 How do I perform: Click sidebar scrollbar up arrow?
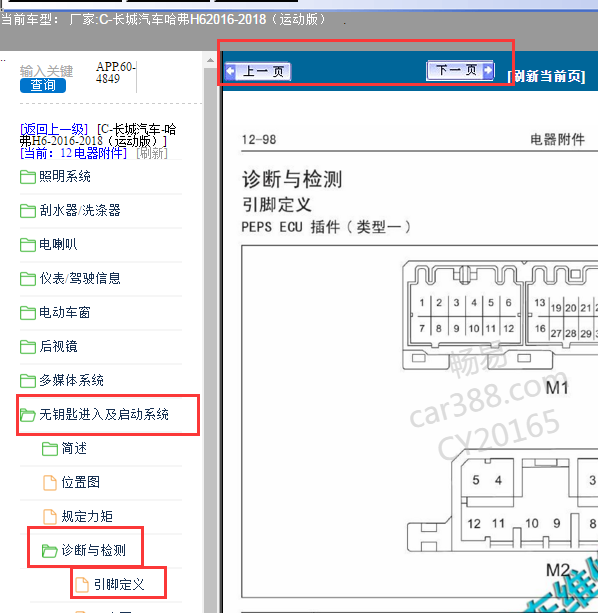click(210, 60)
